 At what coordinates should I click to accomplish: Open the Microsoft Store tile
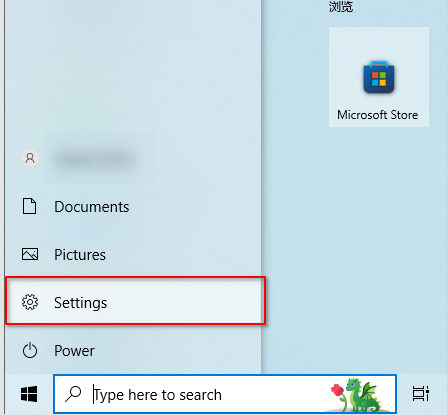[379, 77]
